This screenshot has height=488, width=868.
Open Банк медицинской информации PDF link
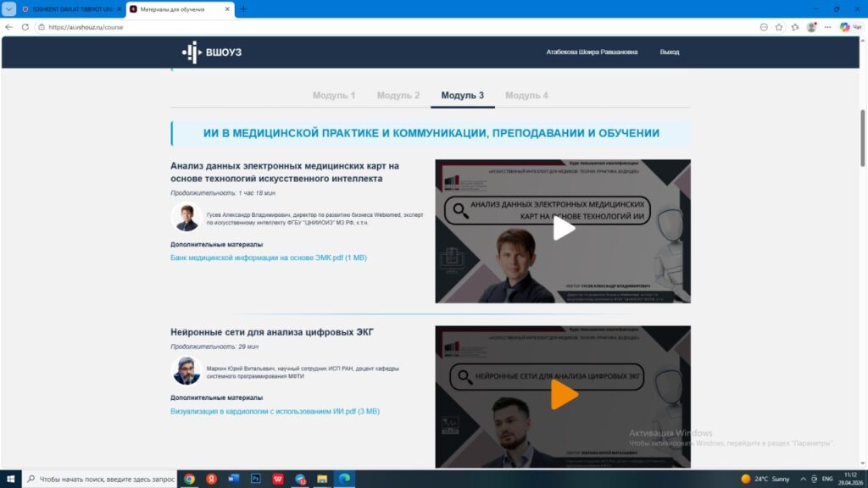point(268,258)
